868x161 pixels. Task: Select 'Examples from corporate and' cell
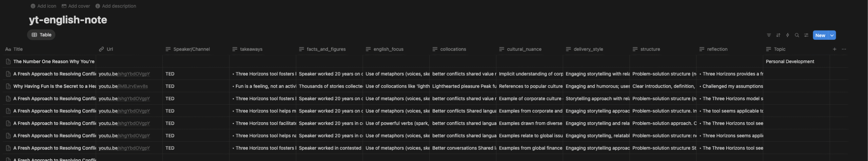tap(530, 111)
